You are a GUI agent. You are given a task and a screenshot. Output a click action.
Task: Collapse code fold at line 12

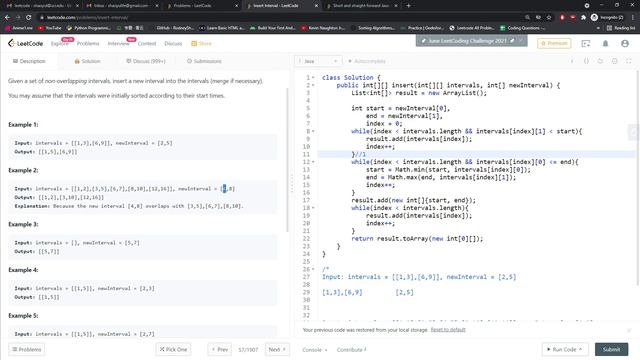point(313,162)
